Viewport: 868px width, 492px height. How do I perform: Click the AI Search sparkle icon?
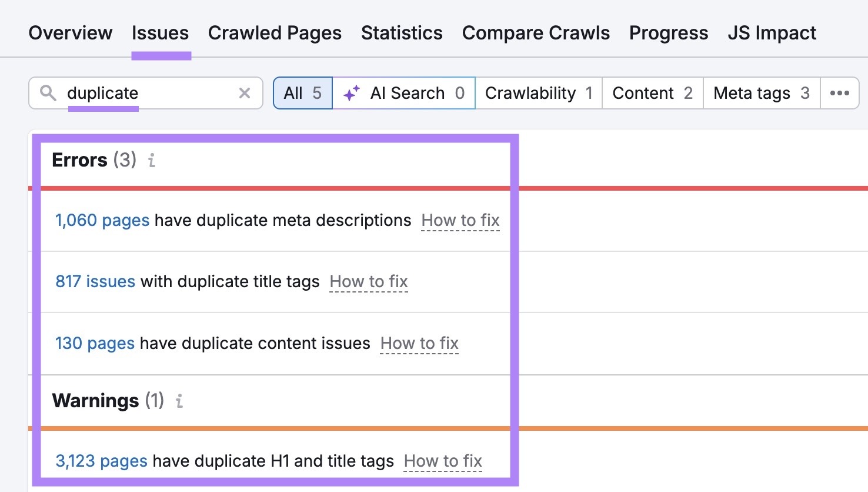[351, 93]
